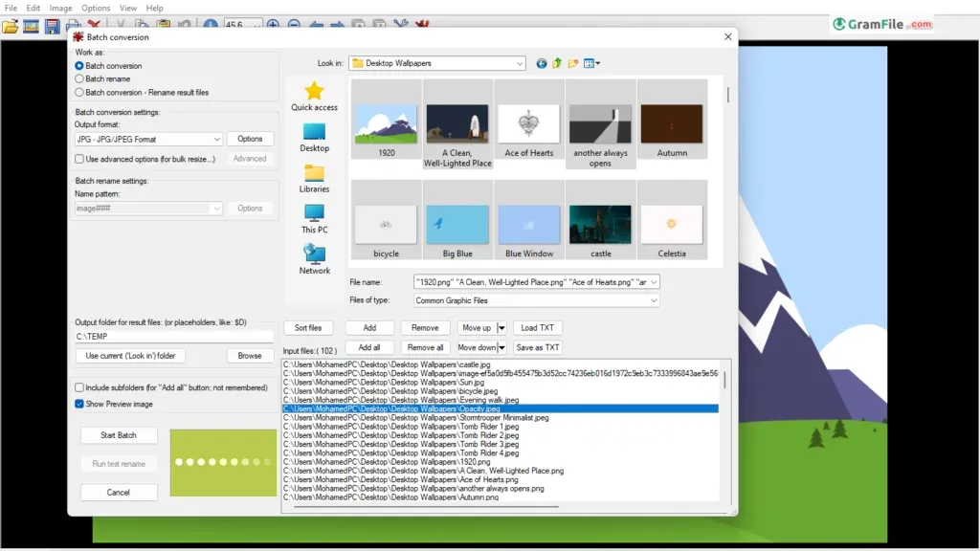980x551 pixels.
Task: Click the Zoom in plus toolbar icon
Action: point(273,25)
